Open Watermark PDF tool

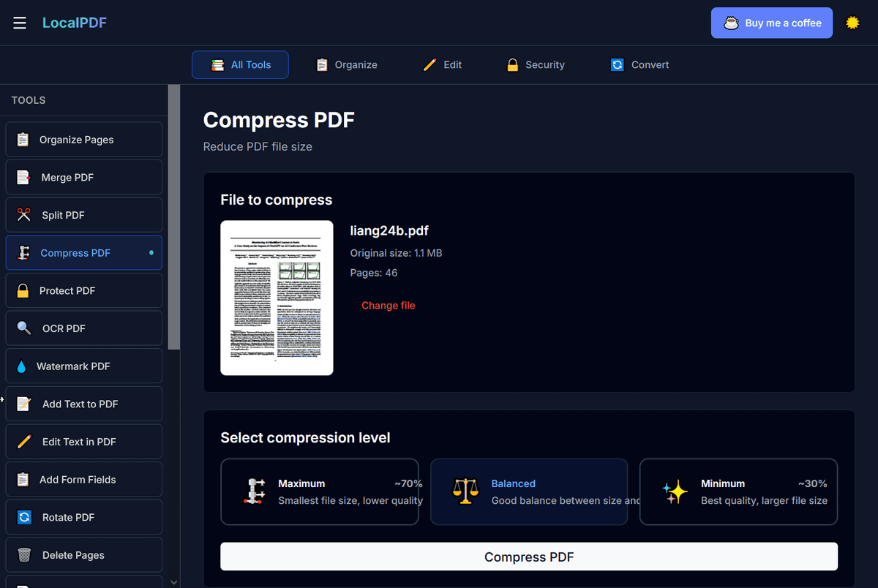(84, 366)
